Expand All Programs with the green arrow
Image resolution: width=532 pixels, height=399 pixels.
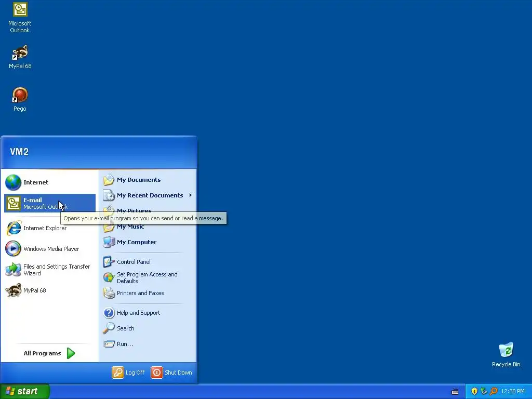[71, 353]
